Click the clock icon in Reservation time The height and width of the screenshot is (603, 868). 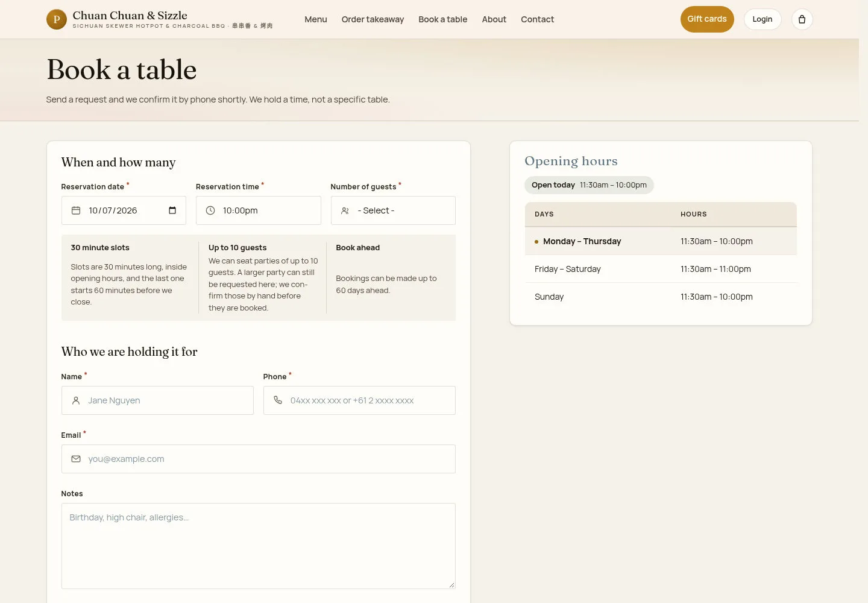click(210, 210)
